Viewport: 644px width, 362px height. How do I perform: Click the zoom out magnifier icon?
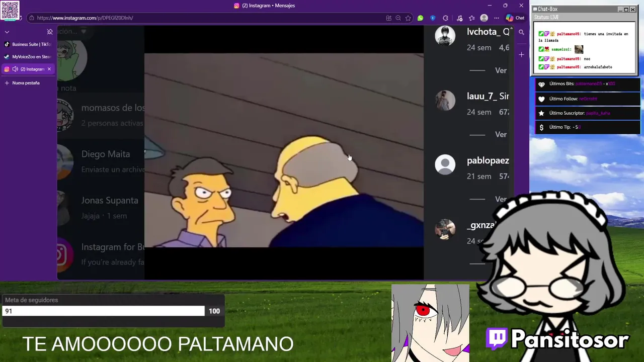[x=398, y=18]
